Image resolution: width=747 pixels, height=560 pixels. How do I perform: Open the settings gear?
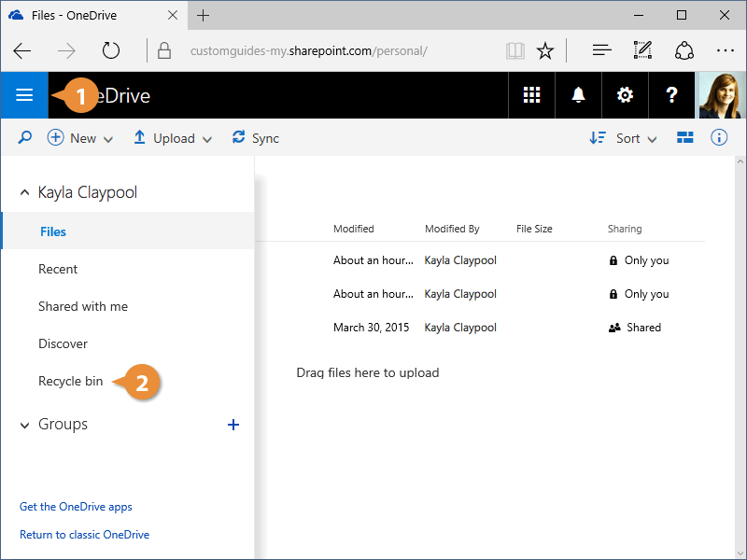(625, 95)
